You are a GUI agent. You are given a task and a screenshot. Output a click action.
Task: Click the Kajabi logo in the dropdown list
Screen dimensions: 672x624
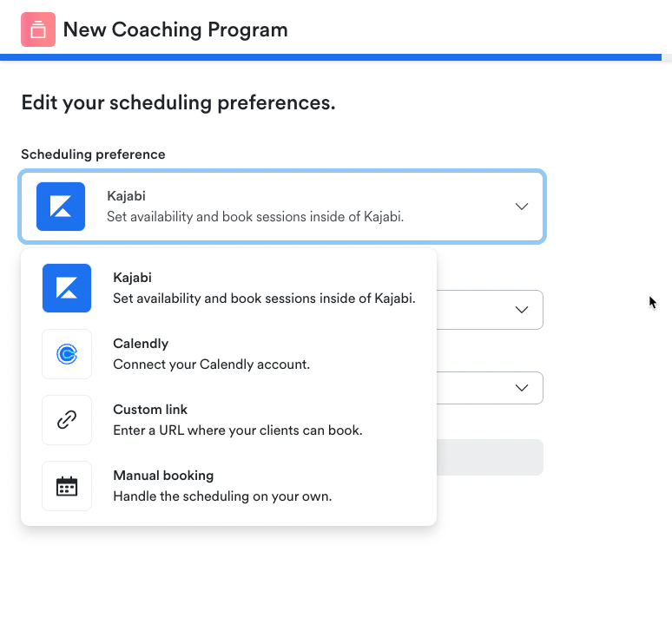(x=67, y=288)
